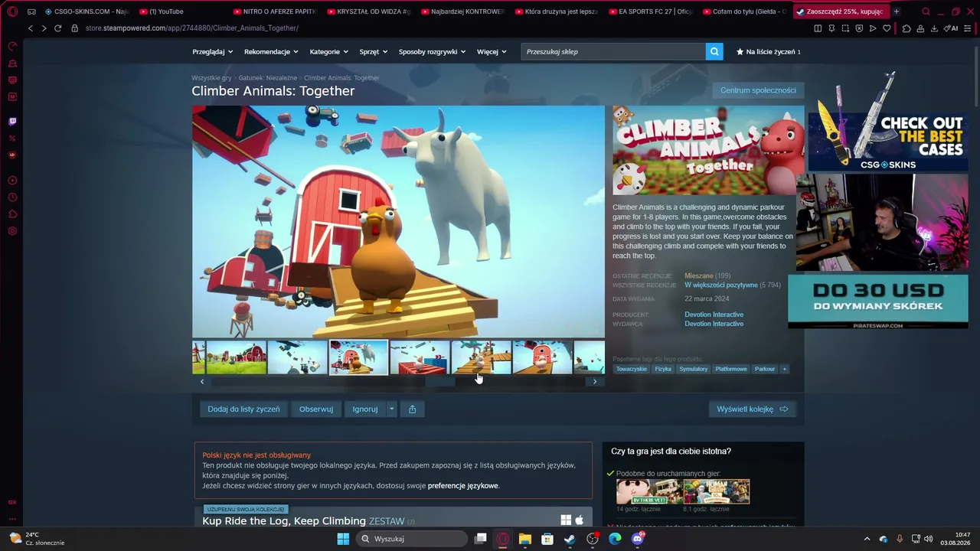This screenshot has height=551, width=980.
Task: Open the Devotion Interactive developer link
Action: pos(714,315)
